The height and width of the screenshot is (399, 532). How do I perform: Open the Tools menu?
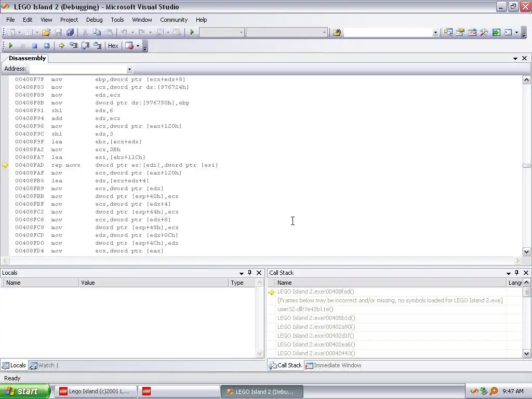point(117,20)
